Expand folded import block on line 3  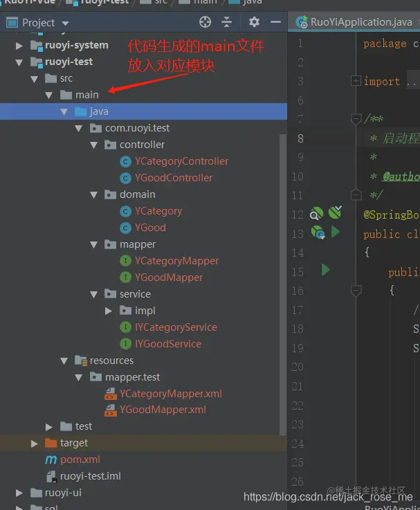pos(356,81)
